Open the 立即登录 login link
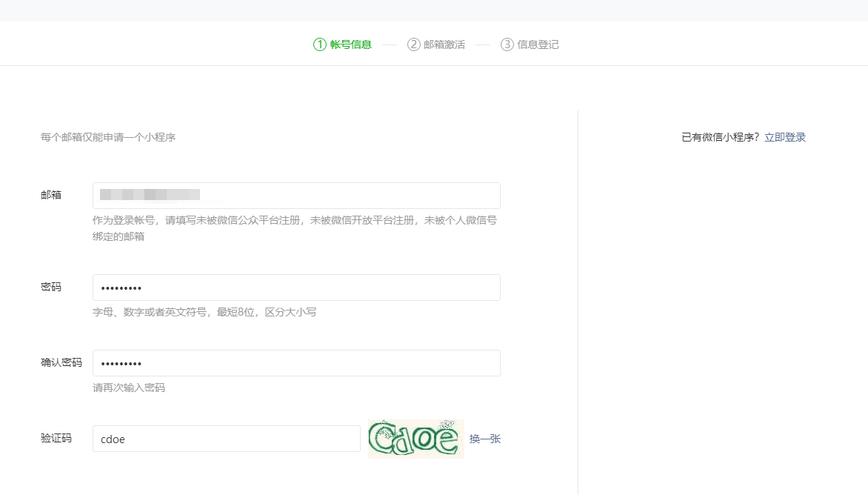This screenshot has height=495, width=868. click(x=785, y=137)
